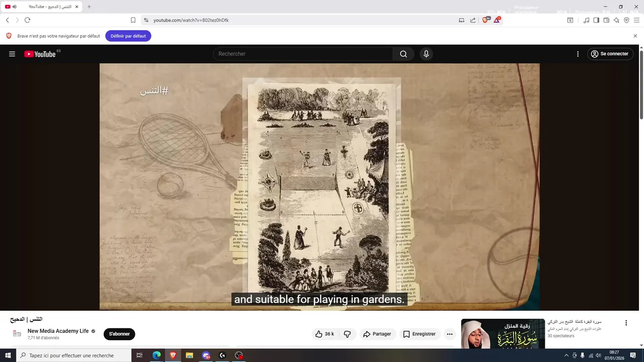The width and height of the screenshot is (644, 362).
Task: Select the YouTube التنس browser tab
Action: [42, 7]
